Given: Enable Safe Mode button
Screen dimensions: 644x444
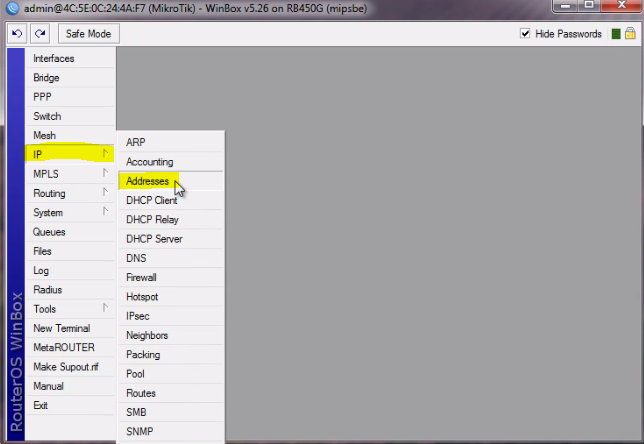Looking at the screenshot, I should coord(89,34).
